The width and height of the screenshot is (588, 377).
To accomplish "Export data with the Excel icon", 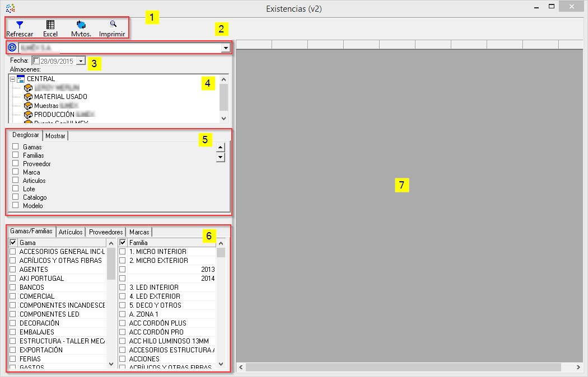I will click(50, 25).
